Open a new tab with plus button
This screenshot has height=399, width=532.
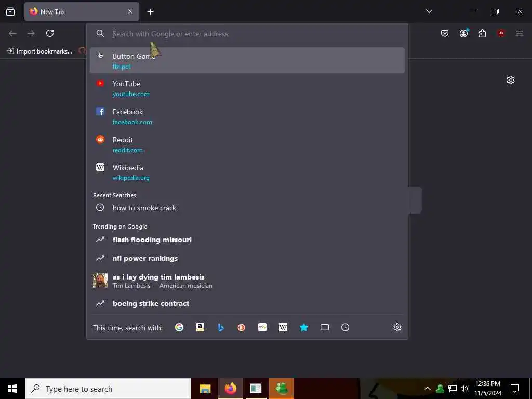tap(150, 12)
